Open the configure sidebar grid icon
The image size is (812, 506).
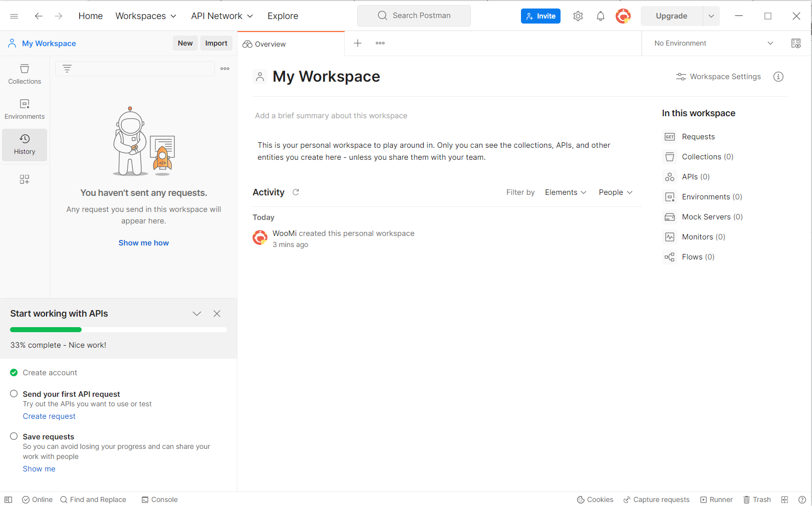tap(25, 179)
